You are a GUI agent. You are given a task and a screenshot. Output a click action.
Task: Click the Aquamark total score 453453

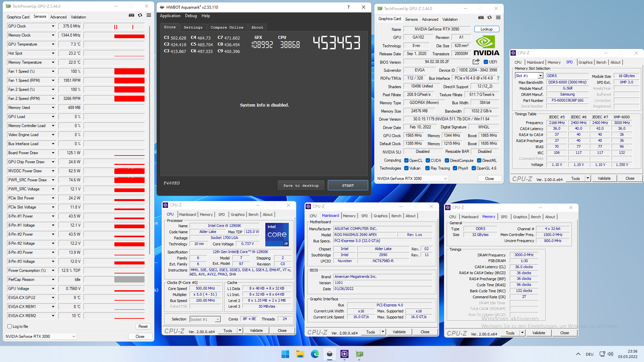point(336,43)
